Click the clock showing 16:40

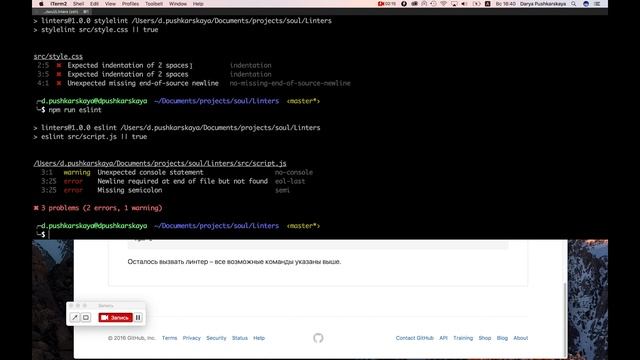pos(506,4)
